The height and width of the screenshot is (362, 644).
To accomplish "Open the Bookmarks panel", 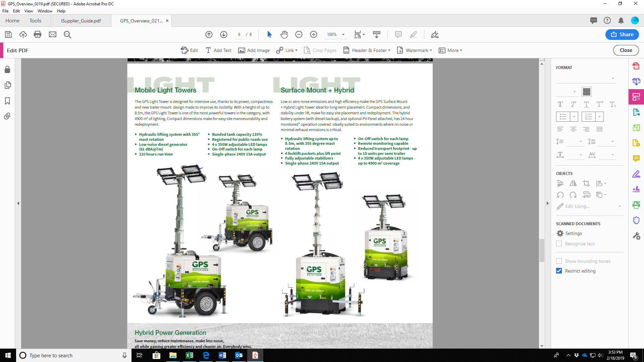I will (x=7, y=101).
